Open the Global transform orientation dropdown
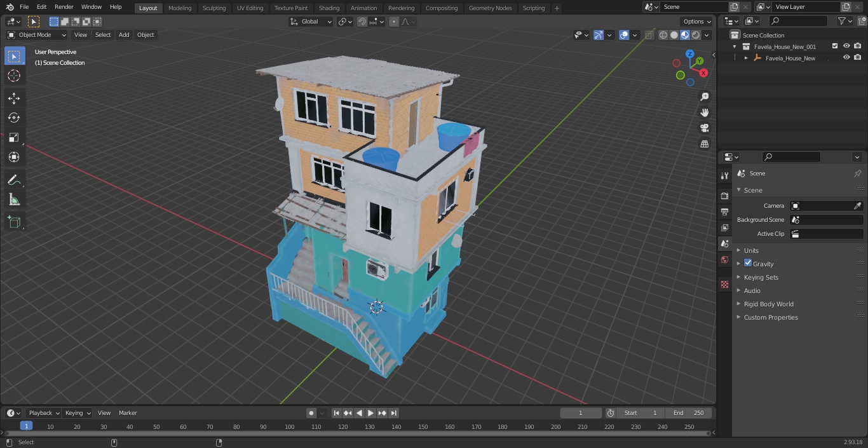 tap(311, 22)
